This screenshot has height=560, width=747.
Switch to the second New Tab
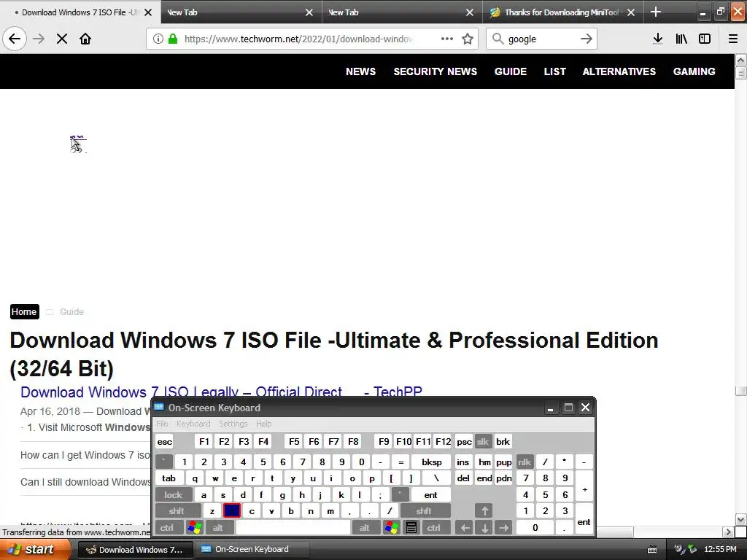[x=402, y=12]
